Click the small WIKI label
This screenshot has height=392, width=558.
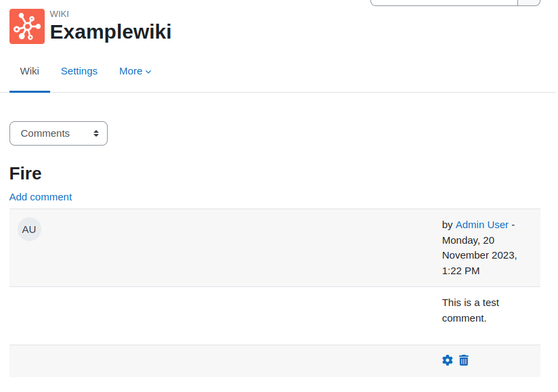pyautogui.click(x=60, y=14)
